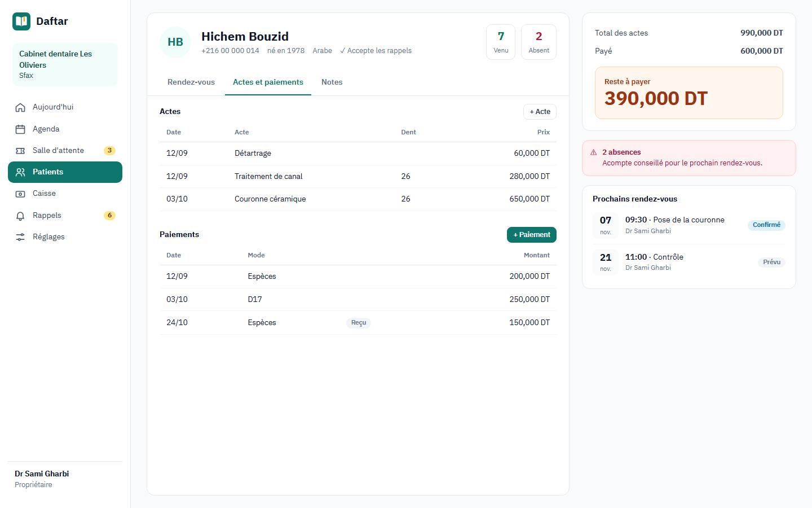
Task: Click the Prévu status badge
Action: pyautogui.click(x=771, y=262)
